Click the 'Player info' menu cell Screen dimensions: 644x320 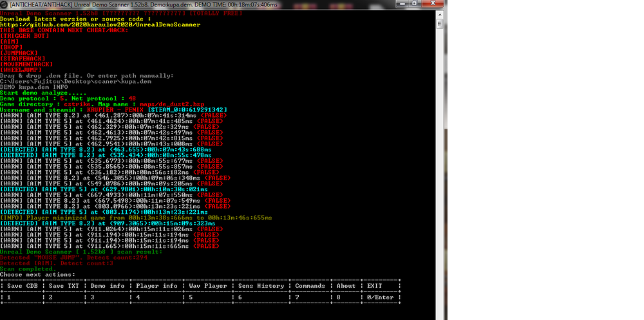[x=156, y=286]
